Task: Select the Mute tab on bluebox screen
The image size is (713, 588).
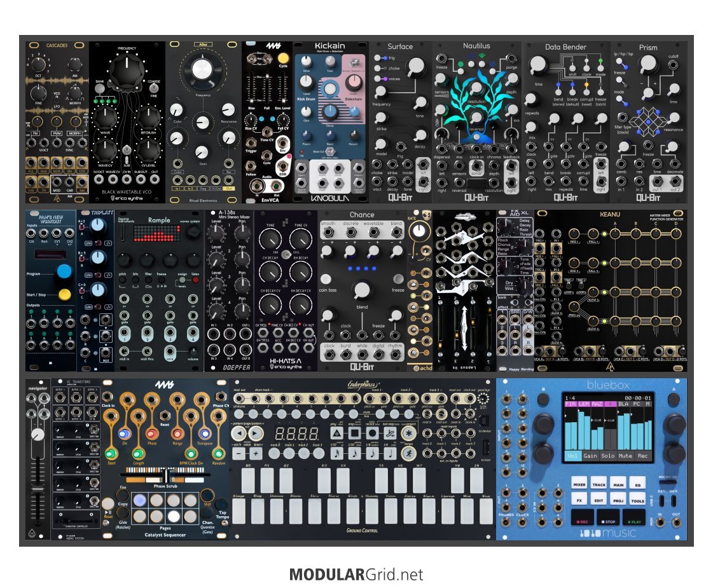Action: pyautogui.click(x=625, y=456)
